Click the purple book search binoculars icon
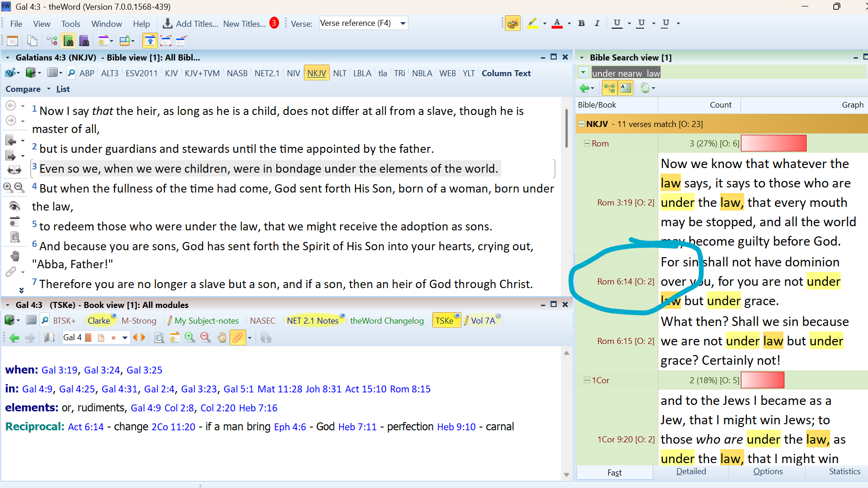The height and width of the screenshot is (488, 868). coord(84,41)
